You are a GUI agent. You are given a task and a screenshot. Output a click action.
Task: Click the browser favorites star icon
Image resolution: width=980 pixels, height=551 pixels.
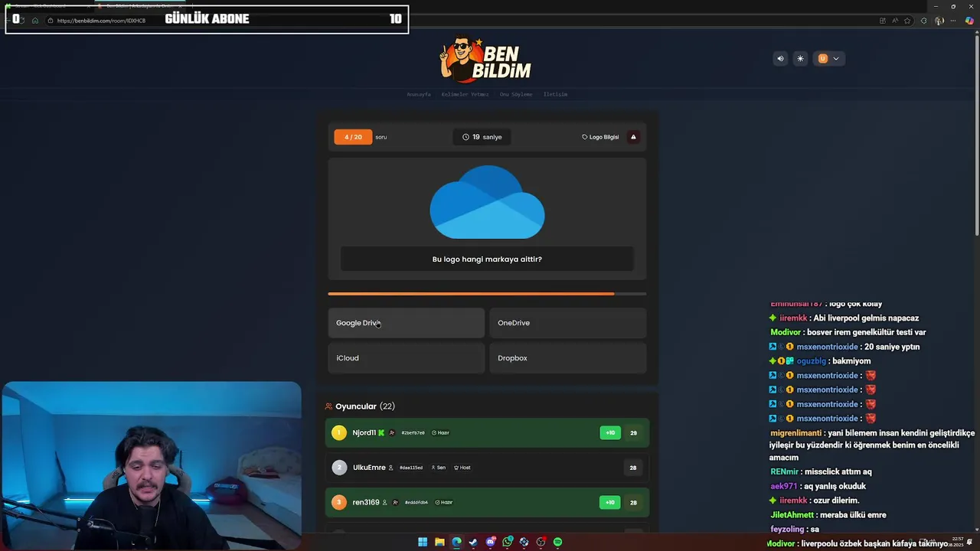(907, 21)
